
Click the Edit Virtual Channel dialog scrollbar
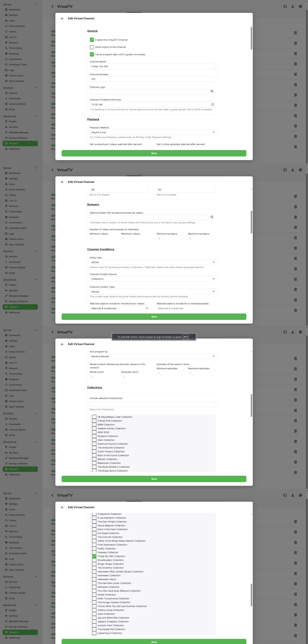(x=251, y=38)
